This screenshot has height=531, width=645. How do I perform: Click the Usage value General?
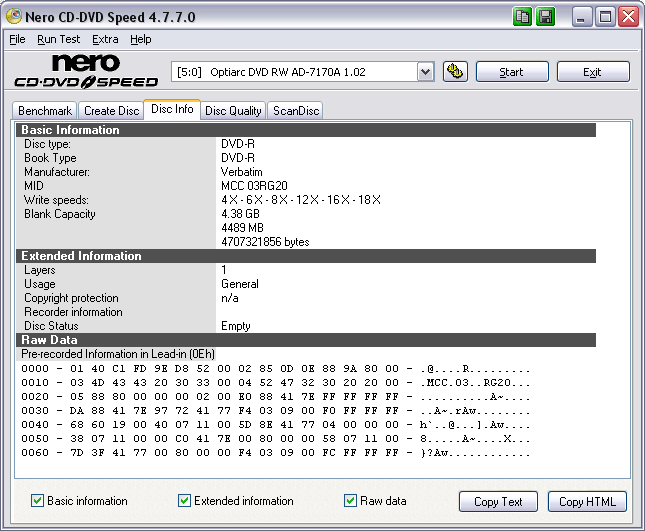pyautogui.click(x=240, y=284)
